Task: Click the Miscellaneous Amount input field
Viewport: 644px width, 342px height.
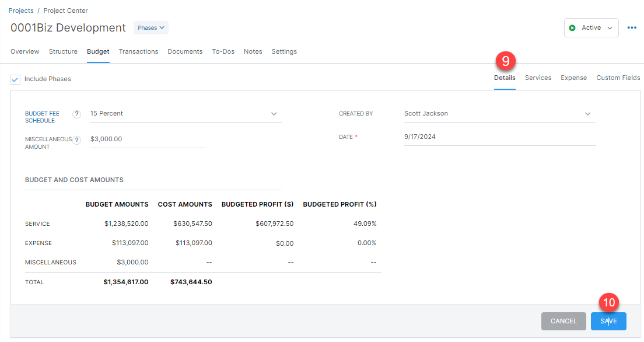Action: point(148,139)
